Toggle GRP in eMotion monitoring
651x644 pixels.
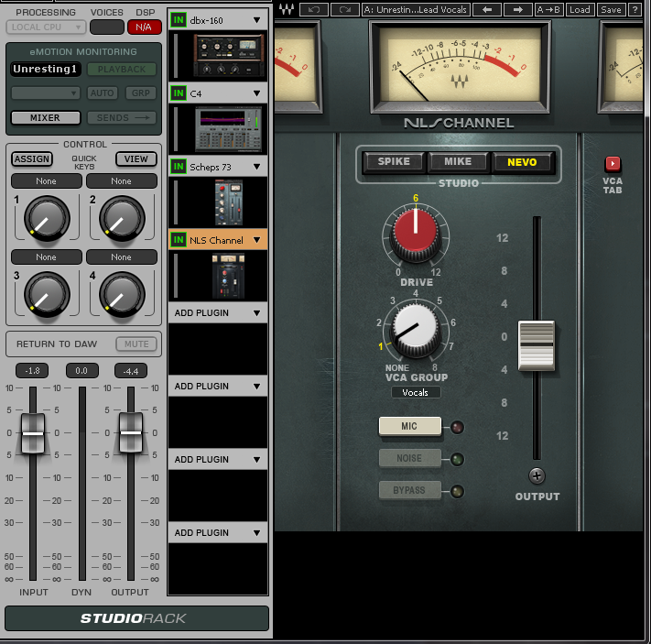tap(141, 93)
